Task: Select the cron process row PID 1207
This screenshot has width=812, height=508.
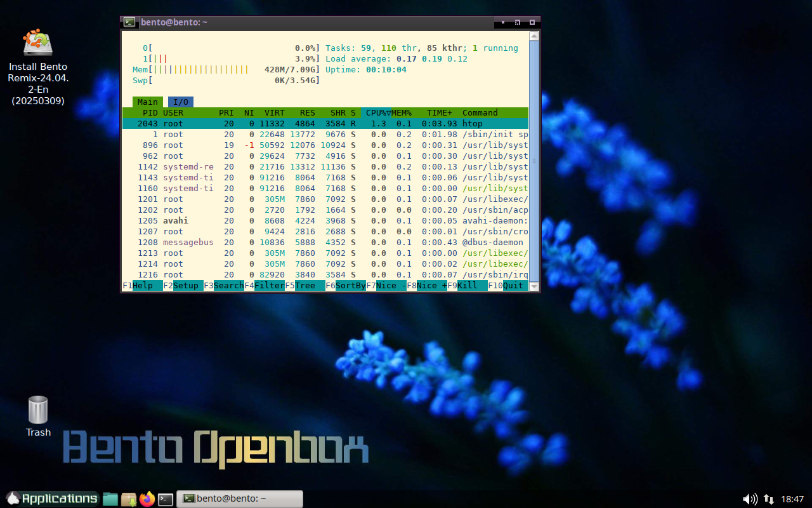Action: [325, 231]
